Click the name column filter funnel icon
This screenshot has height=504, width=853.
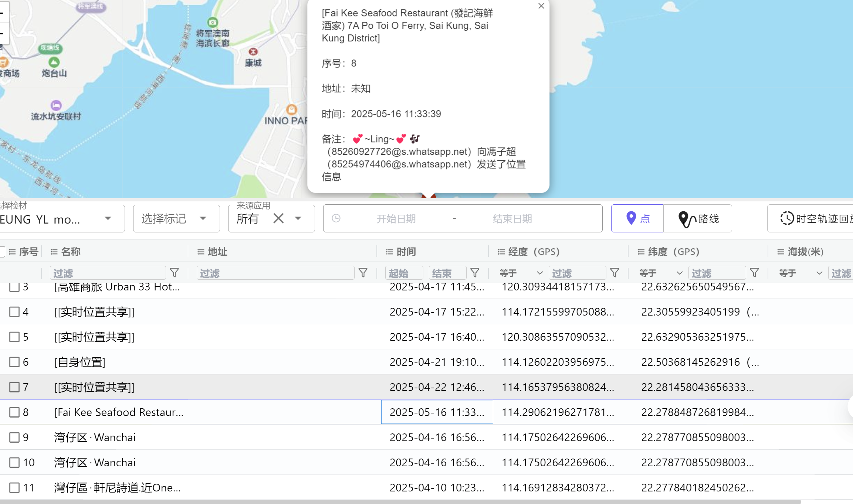175,273
